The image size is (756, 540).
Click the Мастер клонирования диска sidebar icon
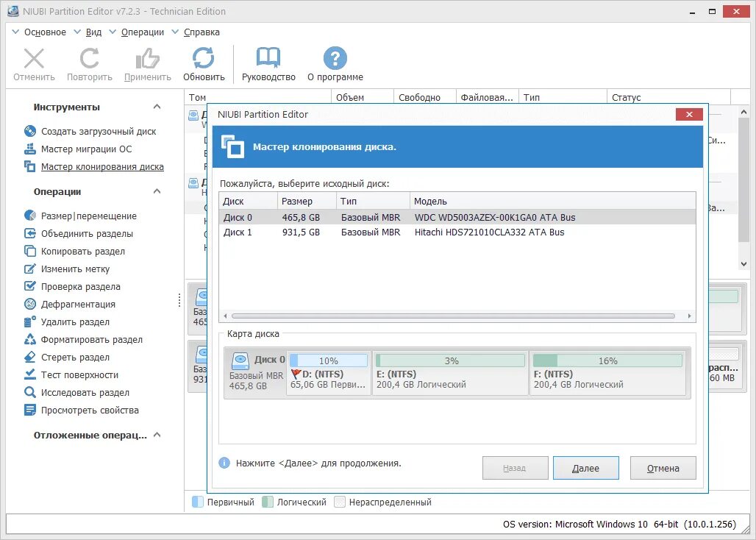click(x=30, y=166)
